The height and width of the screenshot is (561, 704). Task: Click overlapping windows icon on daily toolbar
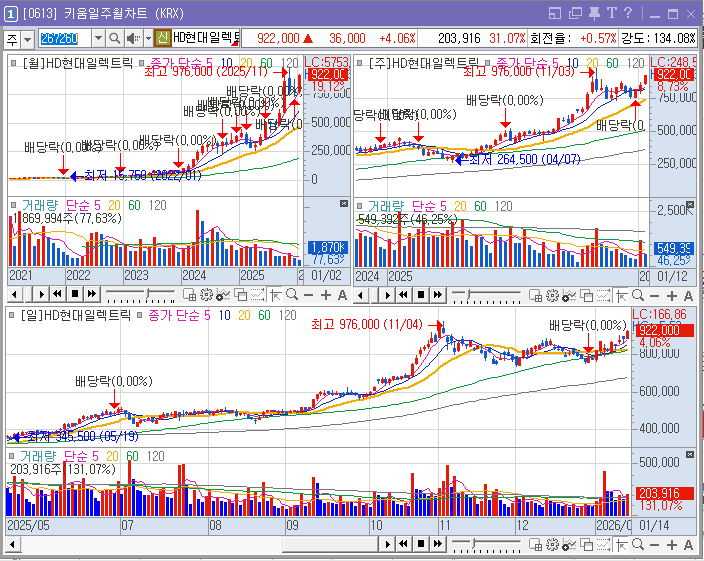click(587, 544)
